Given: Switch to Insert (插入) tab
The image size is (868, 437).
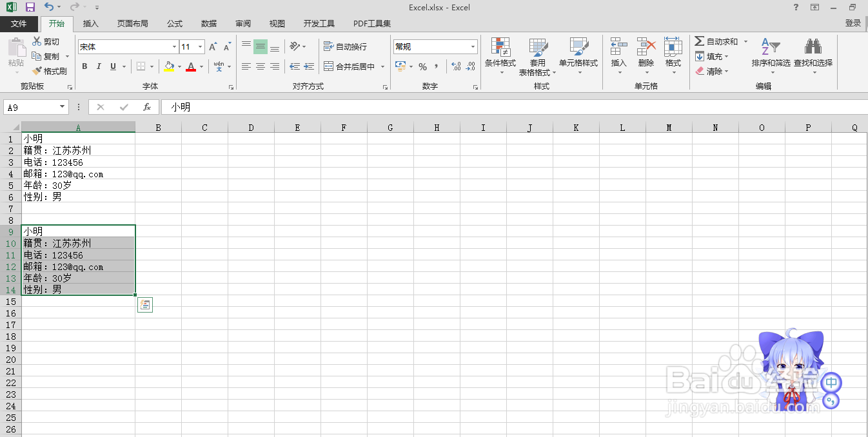Looking at the screenshot, I should coord(91,23).
